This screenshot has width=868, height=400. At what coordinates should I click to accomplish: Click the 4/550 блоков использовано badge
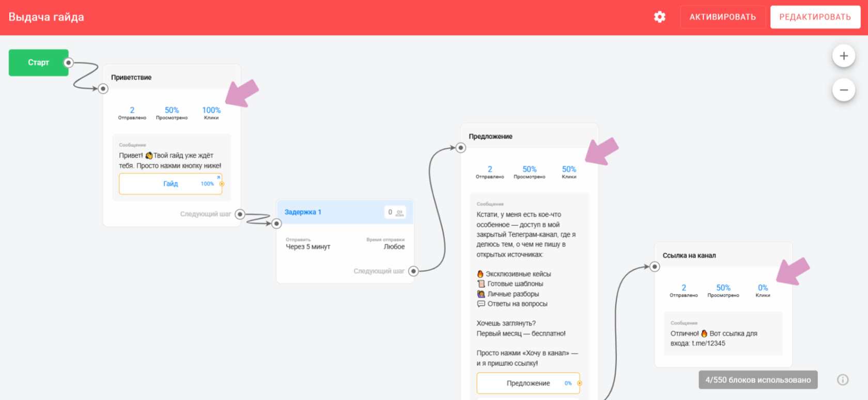758,380
